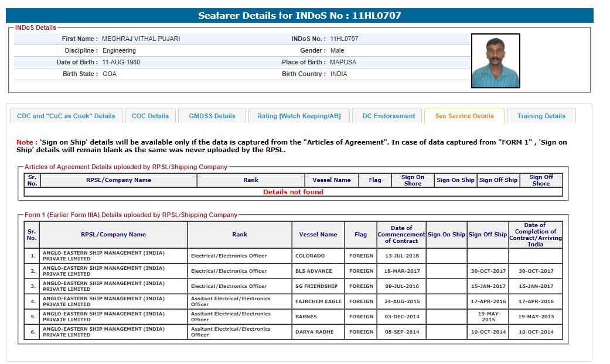The height and width of the screenshot is (364, 610).
Task: Select the SG FRIENDSHIP vessel entry
Action: [316, 286]
